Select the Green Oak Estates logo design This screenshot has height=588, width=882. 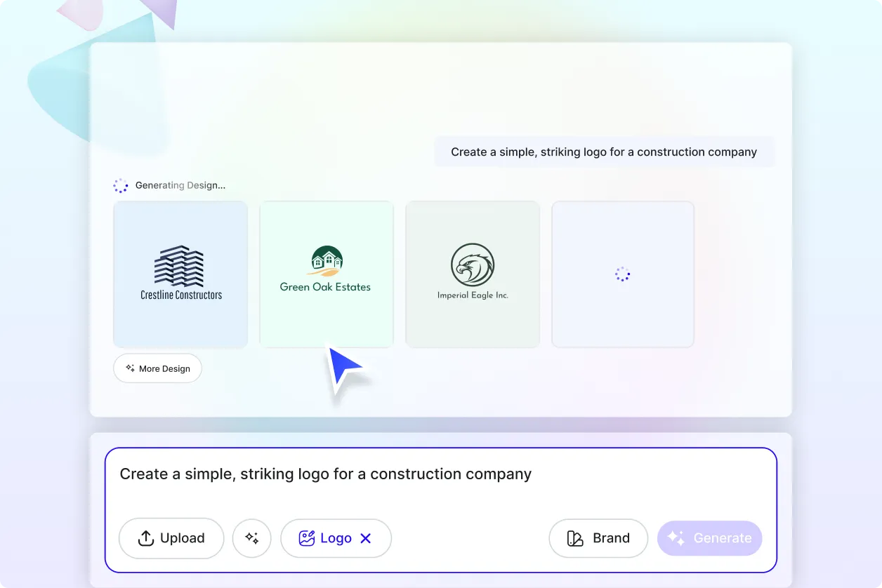coord(326,274)
